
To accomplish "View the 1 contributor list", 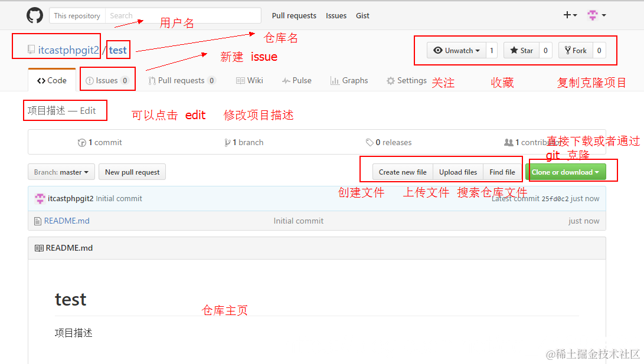I will click(533, 142).
